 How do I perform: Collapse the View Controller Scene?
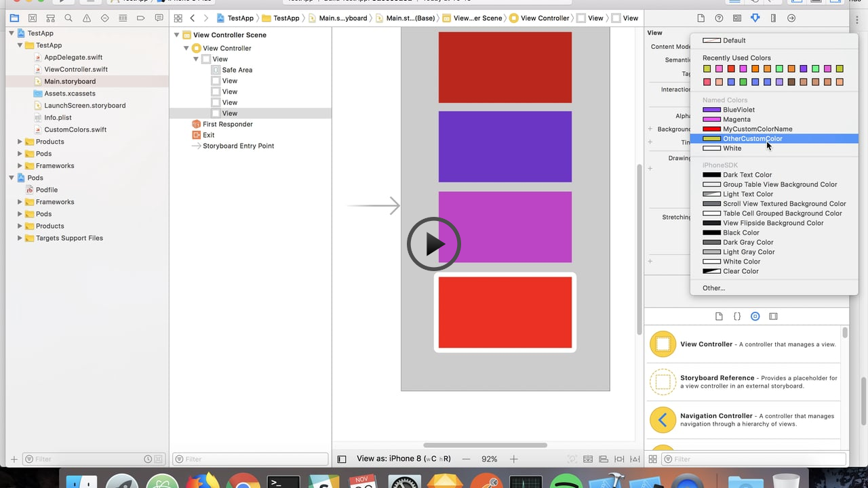[x=177, y=35]
